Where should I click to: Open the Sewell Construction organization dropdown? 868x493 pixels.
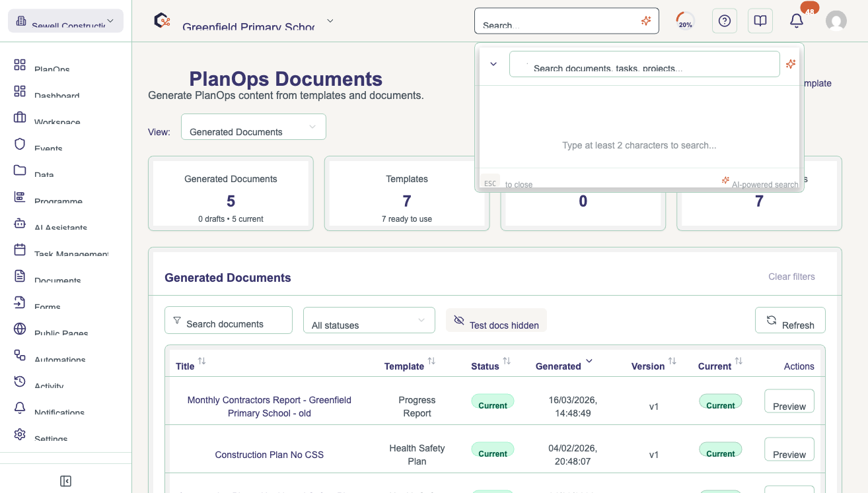coord(65,21)
